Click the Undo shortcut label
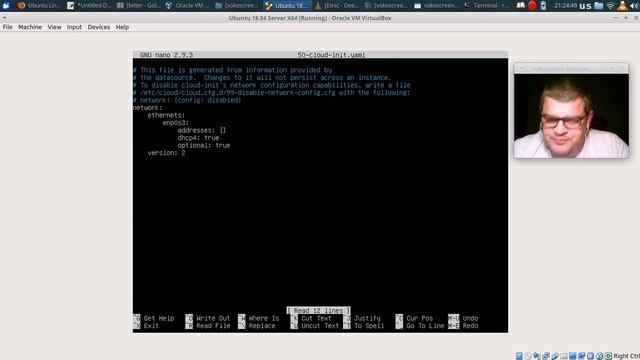This screenshot has width=640, height=360. 470,318
